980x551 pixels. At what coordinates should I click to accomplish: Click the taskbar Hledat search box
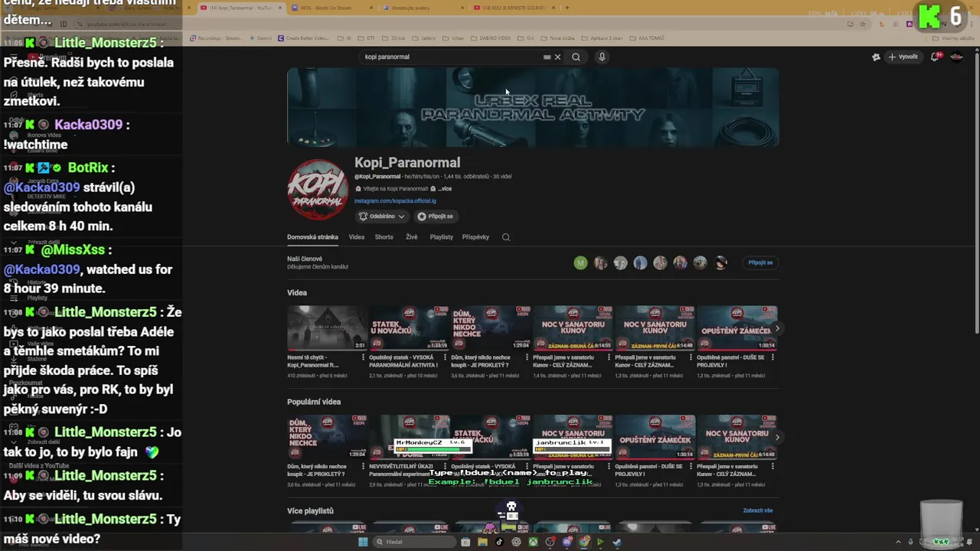[x=413, y=542]
